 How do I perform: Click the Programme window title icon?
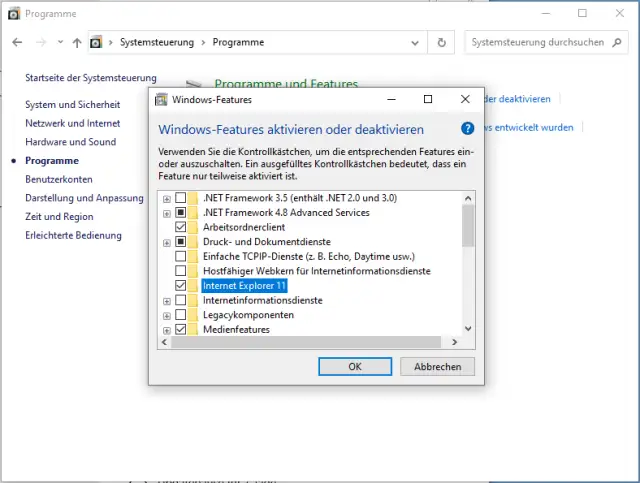pyautogui.click(x=13, y=13)
